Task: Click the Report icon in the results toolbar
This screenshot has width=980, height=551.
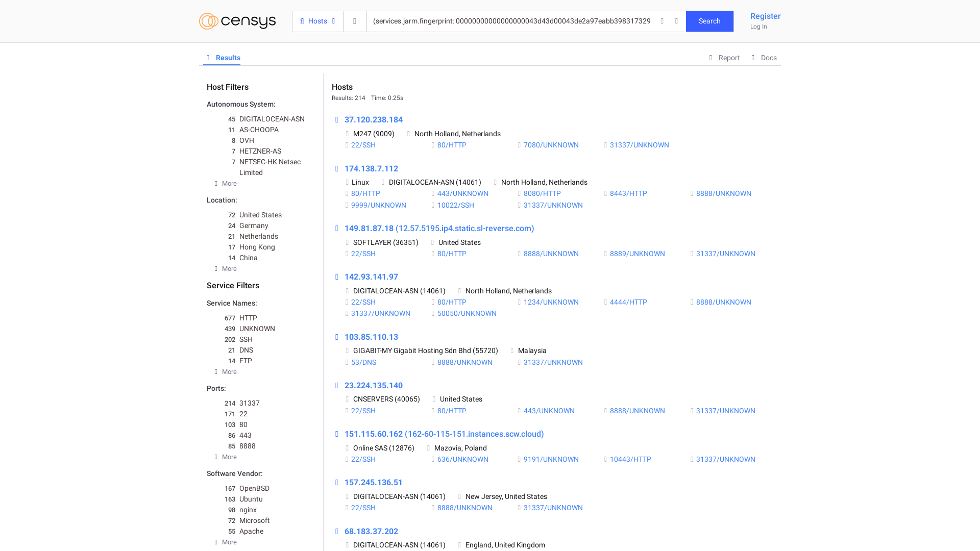Action: tap(711, 58)
